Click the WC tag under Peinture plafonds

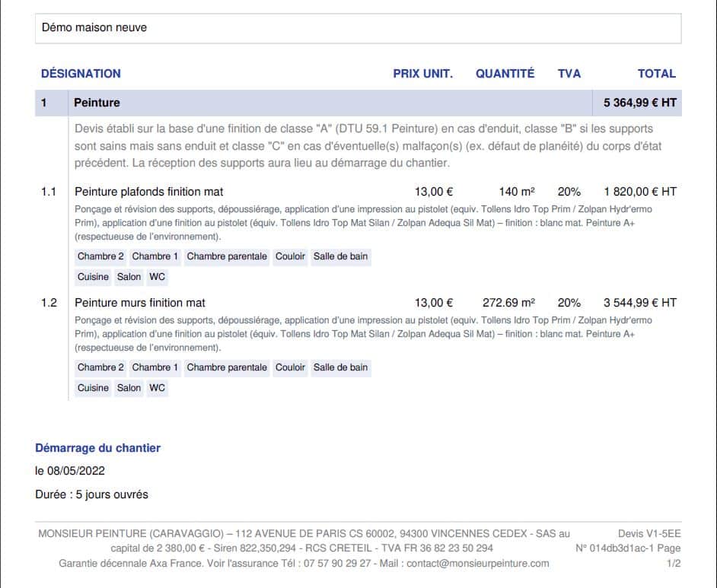tap(157, 277)
